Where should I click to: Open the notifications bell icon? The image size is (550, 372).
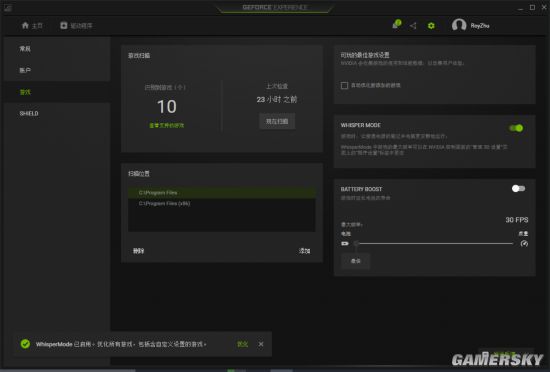396,25
